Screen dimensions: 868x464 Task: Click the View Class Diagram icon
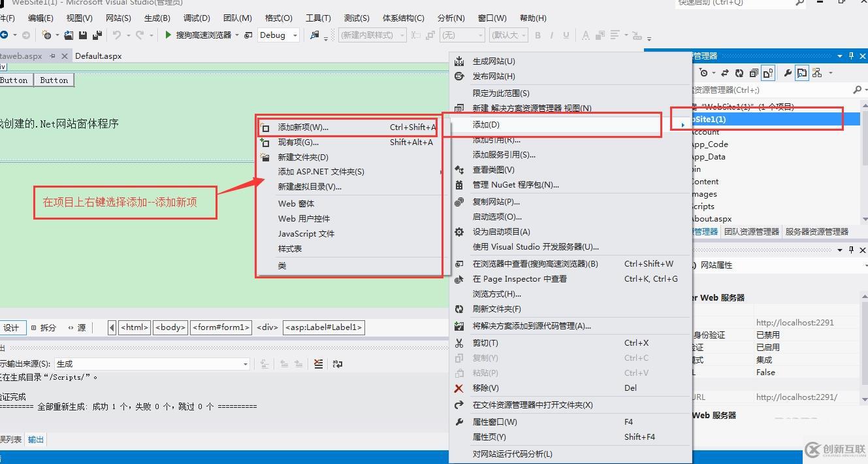click(x=817, y=73)
